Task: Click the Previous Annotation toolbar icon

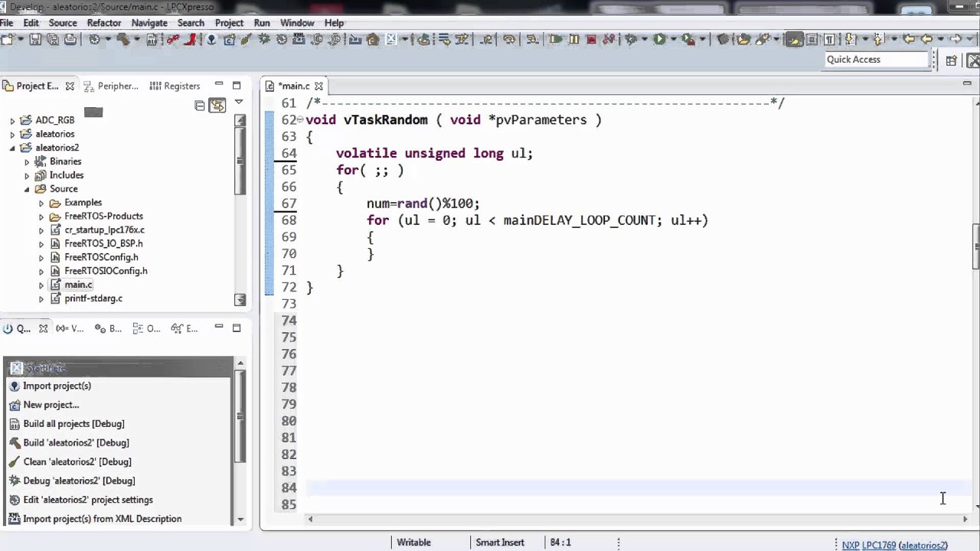Action: point(878,39)
